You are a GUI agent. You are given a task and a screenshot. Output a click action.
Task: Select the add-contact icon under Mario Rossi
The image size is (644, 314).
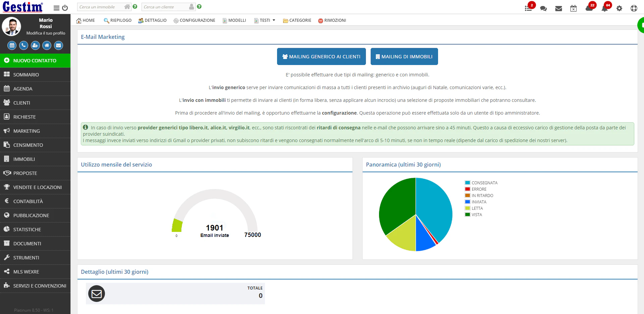[35, 45]
